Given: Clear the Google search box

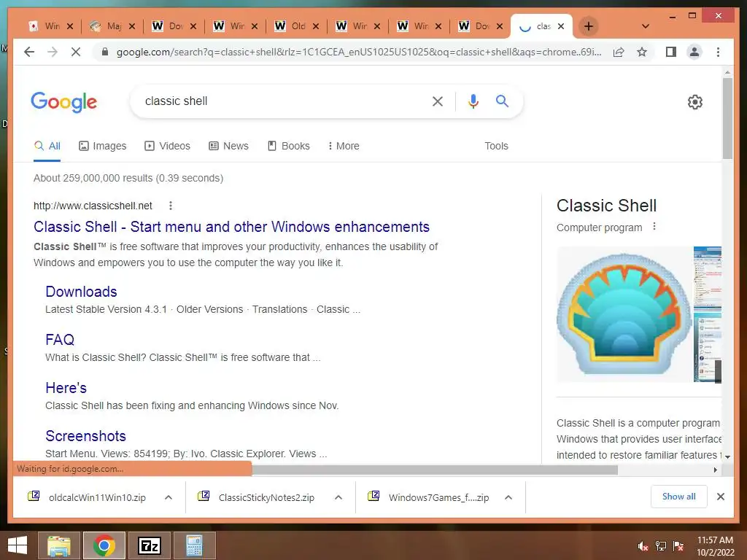Looking at the screenshot, I should click(438, 101).
